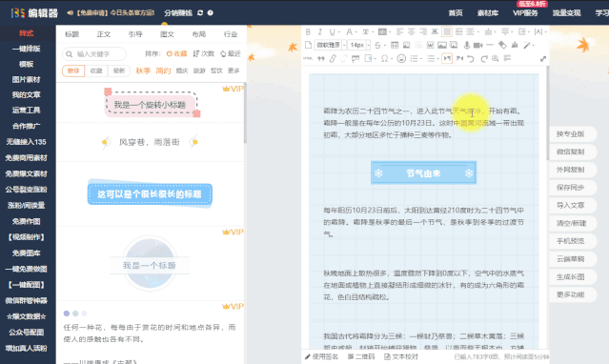Open VIP服务 in top navigation

(x=525, y=12)
